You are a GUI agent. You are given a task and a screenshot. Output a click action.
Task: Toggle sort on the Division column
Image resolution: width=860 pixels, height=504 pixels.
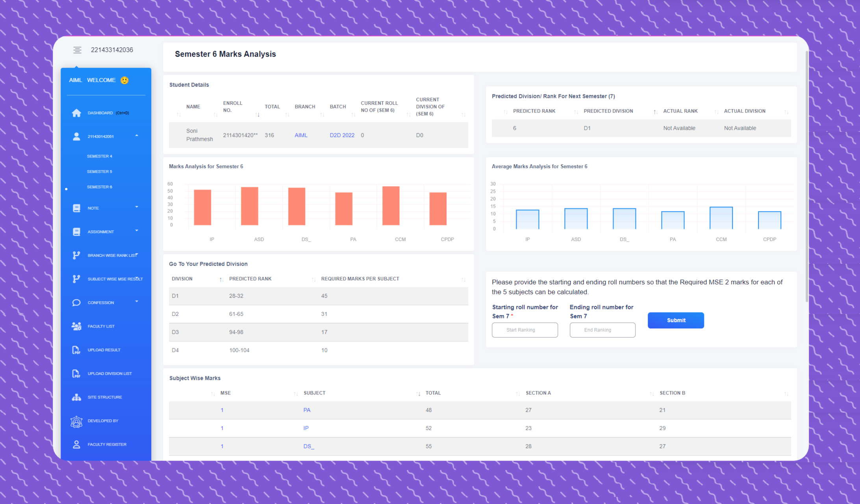(221, 279)
